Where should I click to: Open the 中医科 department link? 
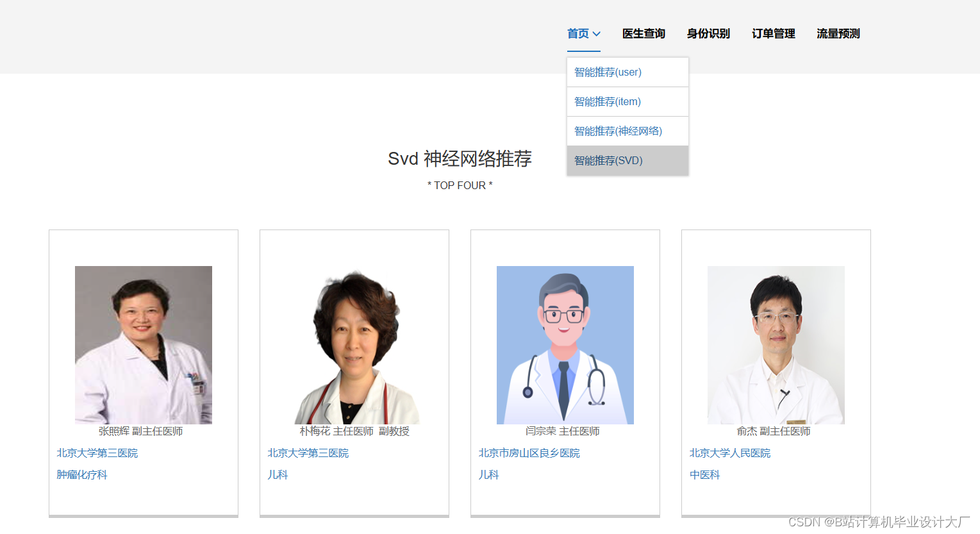pos(704,474)
